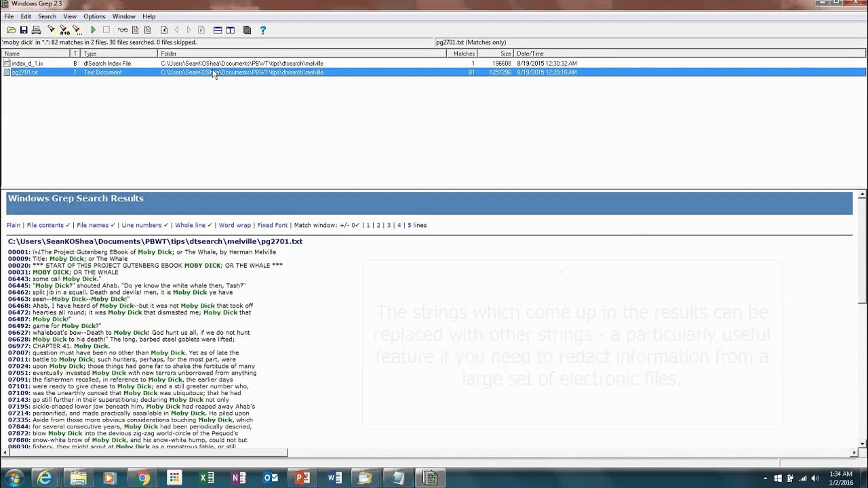Open the File menu
The width and height of the screenshot is (868, 488).
[x=9, y=16]
